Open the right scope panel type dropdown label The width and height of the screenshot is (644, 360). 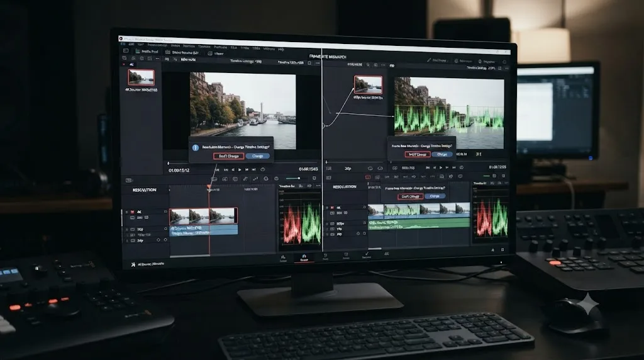tap(480, 183)
